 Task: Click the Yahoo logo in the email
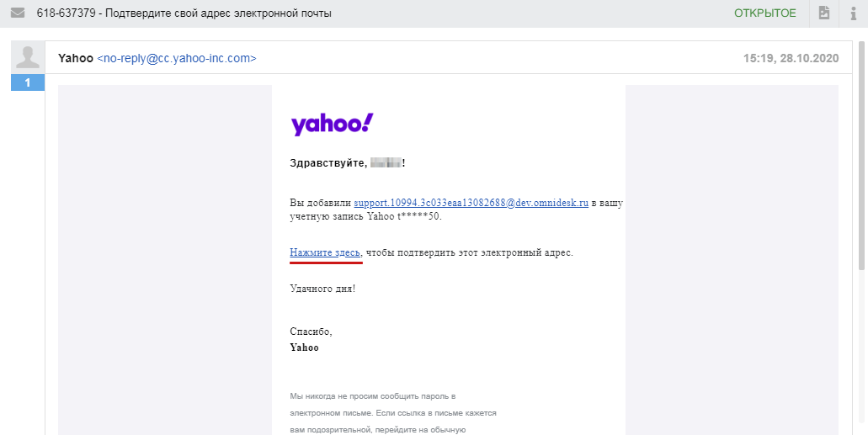coord(332,124)
